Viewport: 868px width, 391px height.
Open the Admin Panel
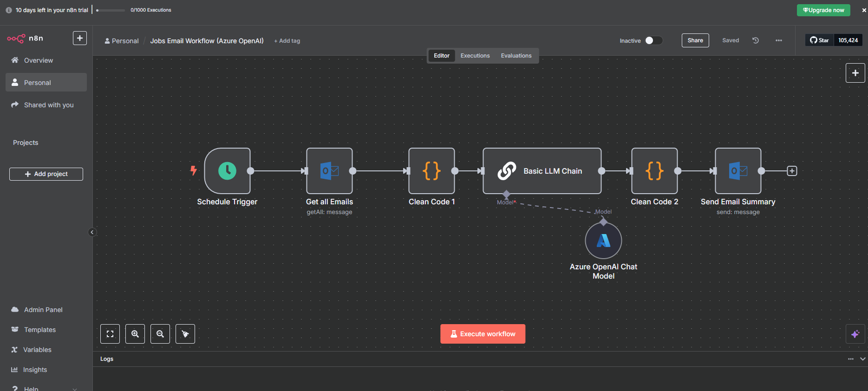46,310
